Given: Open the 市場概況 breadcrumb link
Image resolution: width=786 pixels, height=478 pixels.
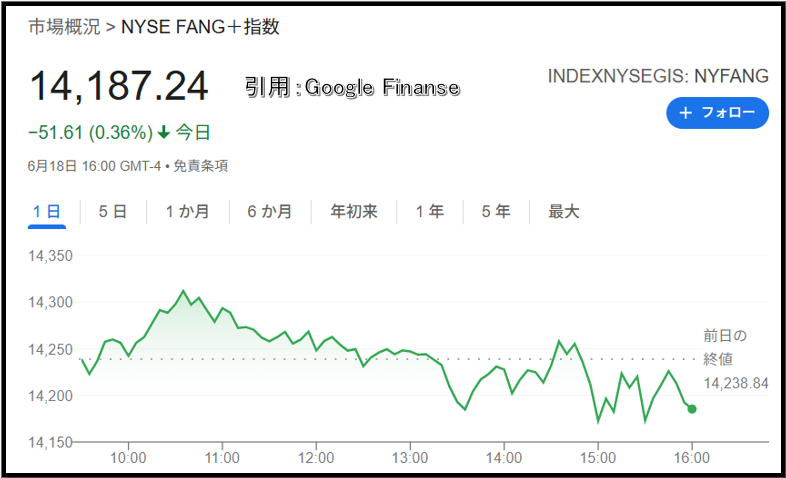Looking at the screenshot, I should point(64,27).
